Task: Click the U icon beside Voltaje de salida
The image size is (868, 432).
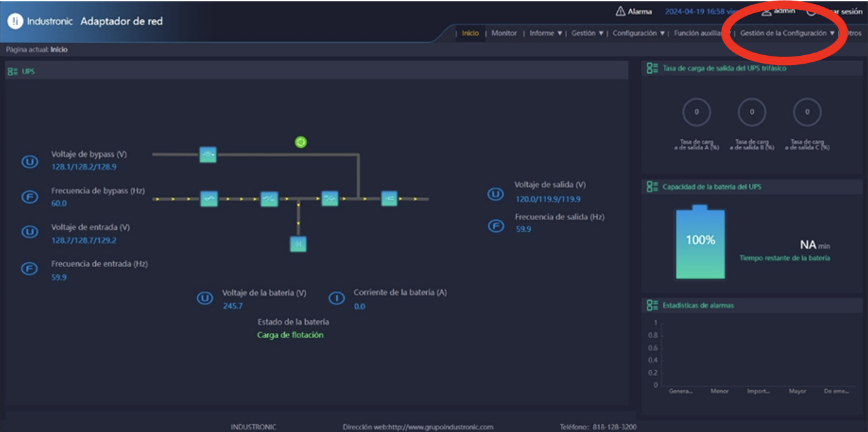Action: 495,194
